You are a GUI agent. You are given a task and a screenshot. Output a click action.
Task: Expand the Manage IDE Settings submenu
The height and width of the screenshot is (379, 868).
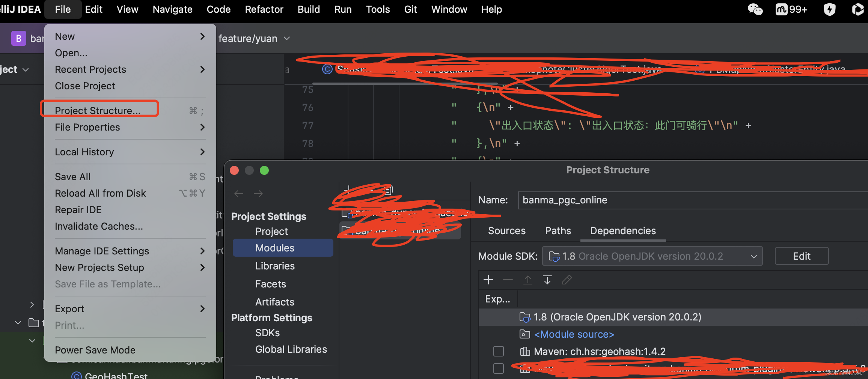[x=130, y=251]
